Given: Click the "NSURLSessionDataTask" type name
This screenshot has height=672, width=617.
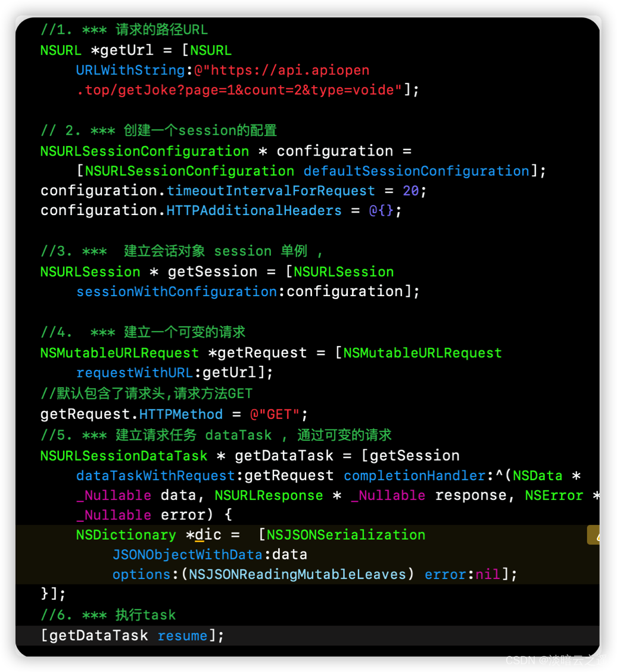Looking at the screenshot, I should point(124,456).
